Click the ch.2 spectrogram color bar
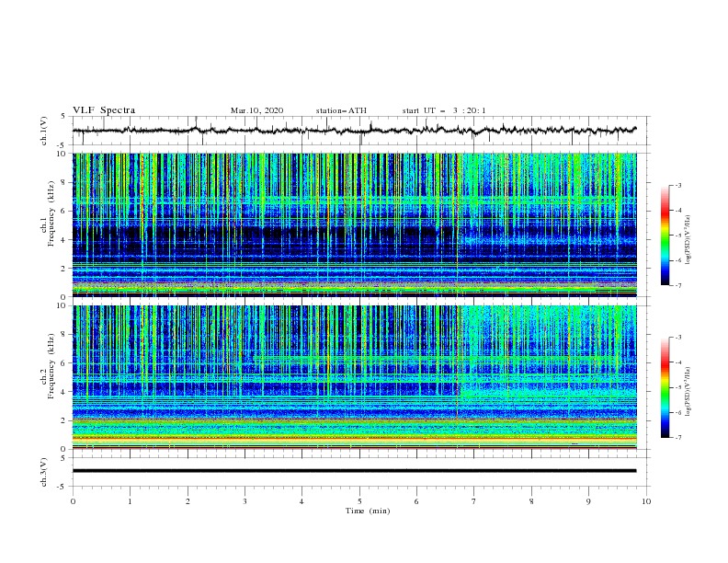Viewport: 728px width, 563px height. [x=665, y=387]
